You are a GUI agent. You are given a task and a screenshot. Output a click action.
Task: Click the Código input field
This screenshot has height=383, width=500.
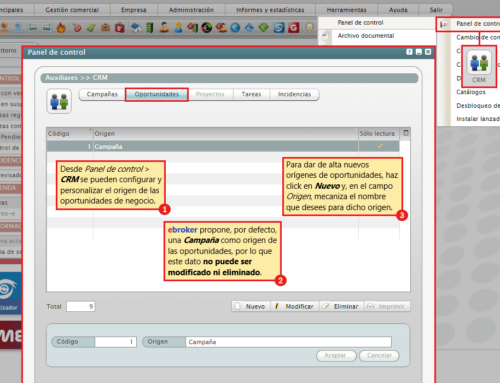point(115,342)
